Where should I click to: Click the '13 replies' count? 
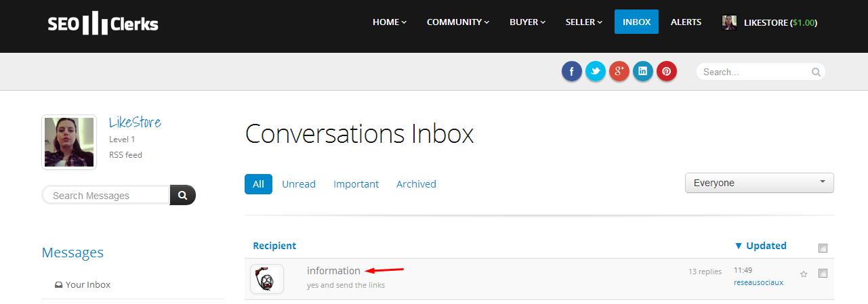point(705,272)
